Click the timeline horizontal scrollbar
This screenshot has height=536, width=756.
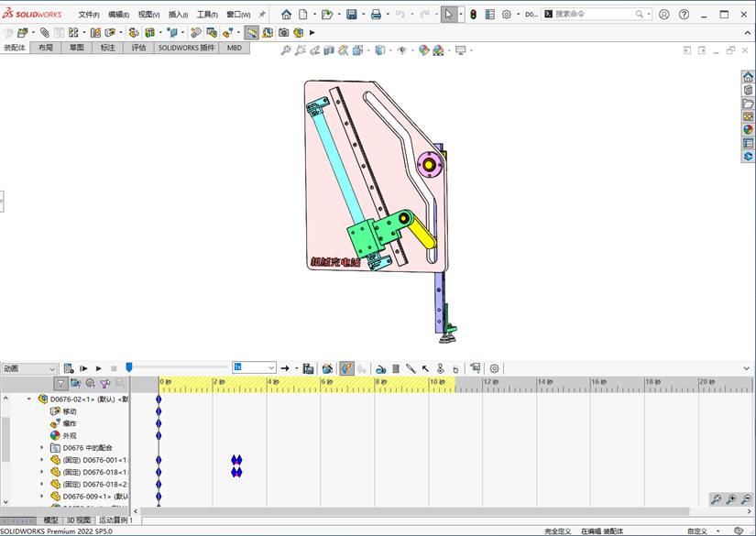pos(414,511)
